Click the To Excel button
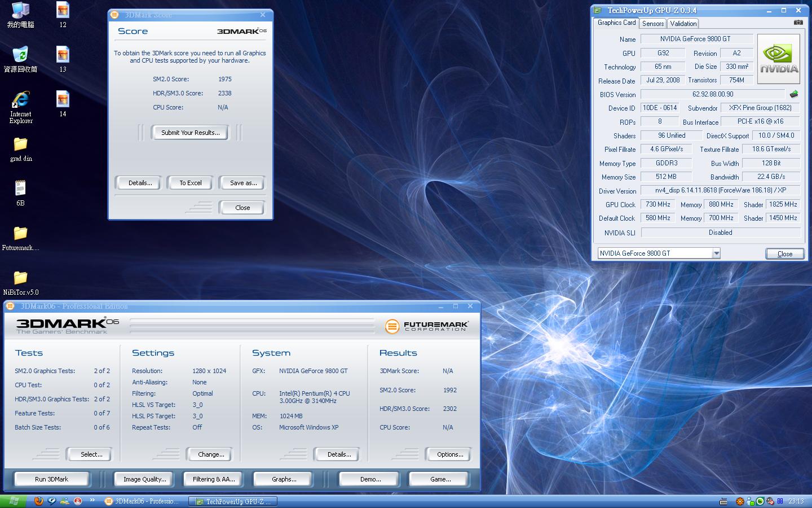The image size is (812, 508). (x=191, y=183)
